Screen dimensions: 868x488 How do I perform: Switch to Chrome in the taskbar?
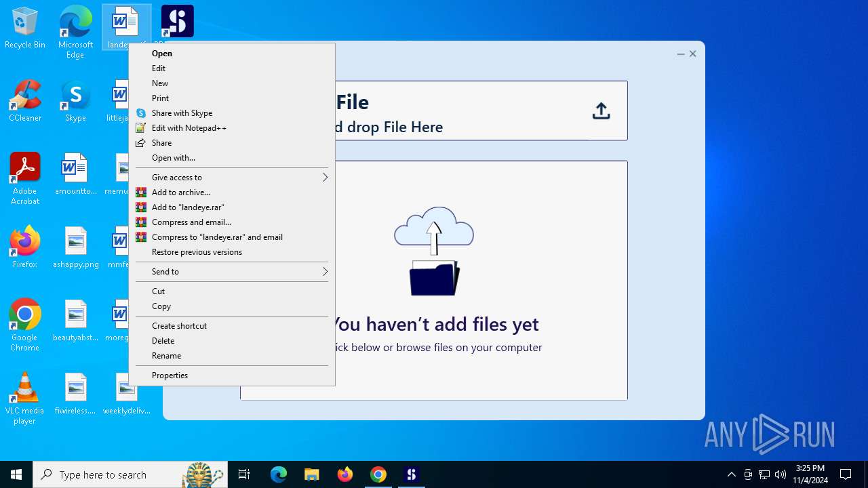click(378, 474)
